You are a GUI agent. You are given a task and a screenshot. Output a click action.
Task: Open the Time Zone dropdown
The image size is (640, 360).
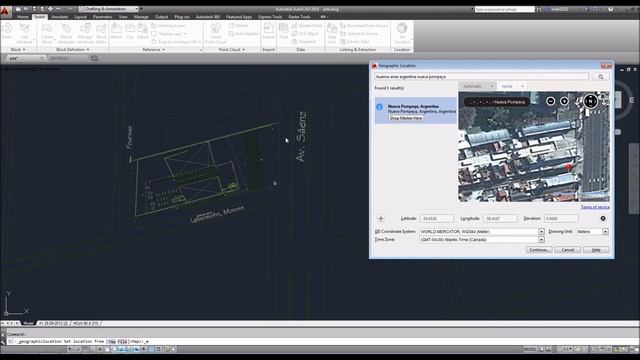tap(541, 240)
